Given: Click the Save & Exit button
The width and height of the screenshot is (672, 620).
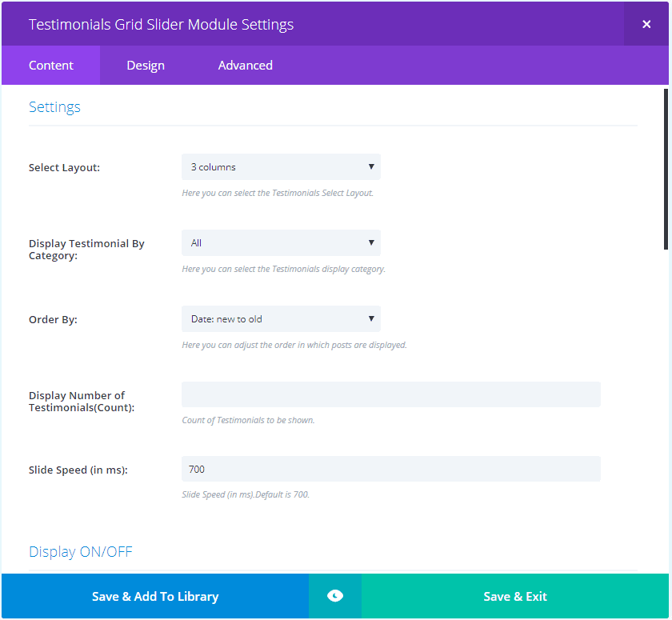Looking at the screenshot, I should pos(515,596).
